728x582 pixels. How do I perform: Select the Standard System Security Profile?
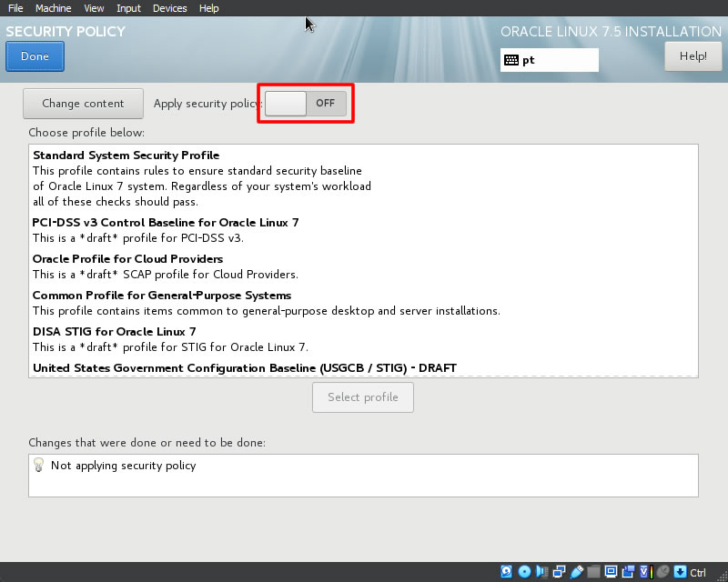tap(363, 178)
